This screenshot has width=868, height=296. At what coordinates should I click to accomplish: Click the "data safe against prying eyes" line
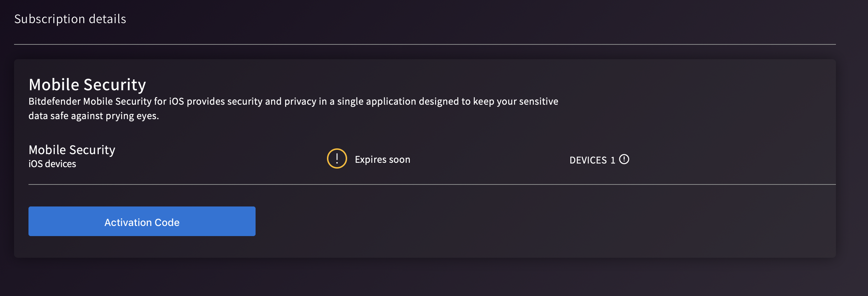pyautogui.click(x=93, y=116)
